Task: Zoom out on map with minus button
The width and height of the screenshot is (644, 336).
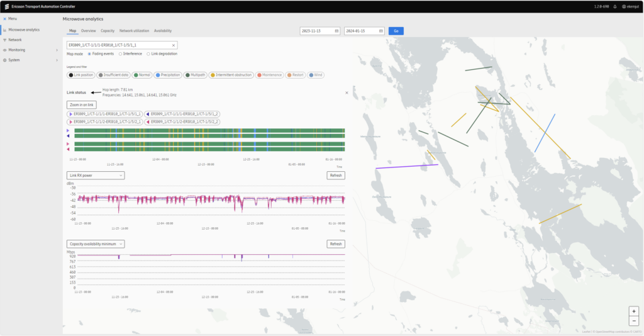Action: (634, 321)
